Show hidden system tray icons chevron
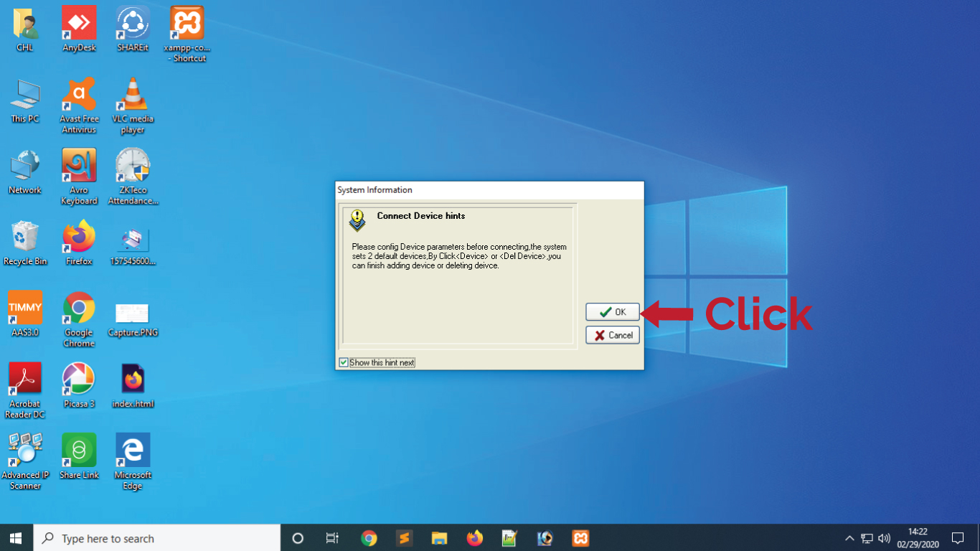This screenshot has height=551, width=980. tap(849, 538)
